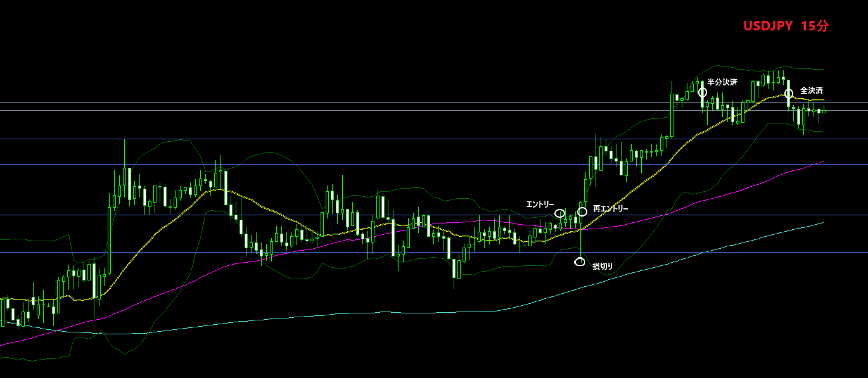
Task: Select the 半分決済 text label
Action: point(722,82)
